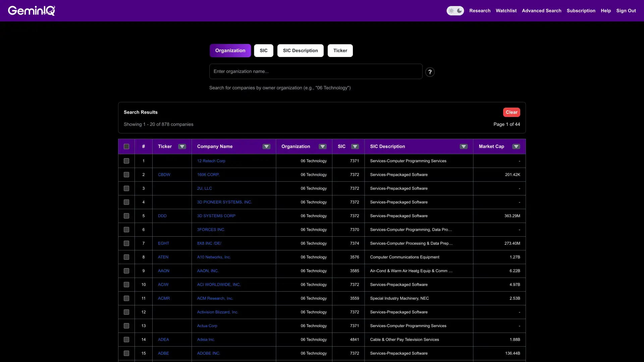Check the checkbox for Activision Blizzard row

126,312
